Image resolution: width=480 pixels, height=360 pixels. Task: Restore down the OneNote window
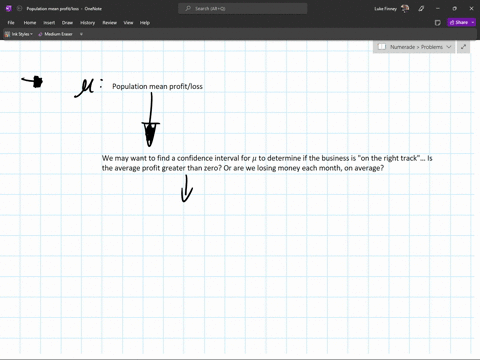(x=454, y=9)
